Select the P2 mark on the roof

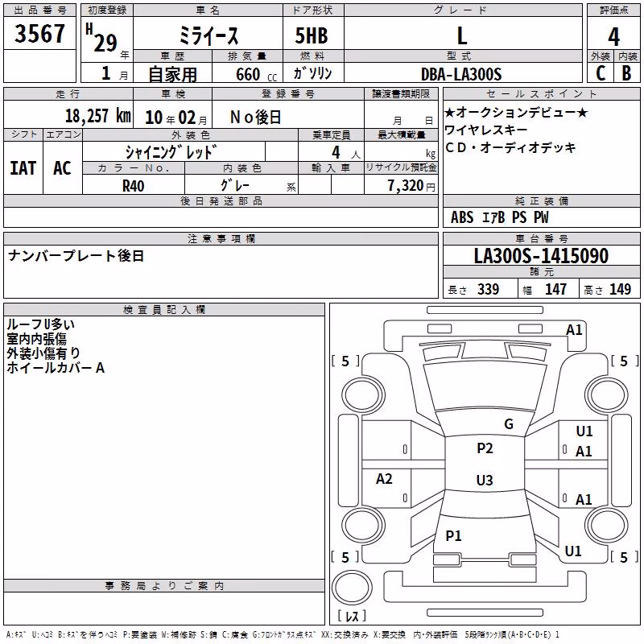tap(485, 448)
